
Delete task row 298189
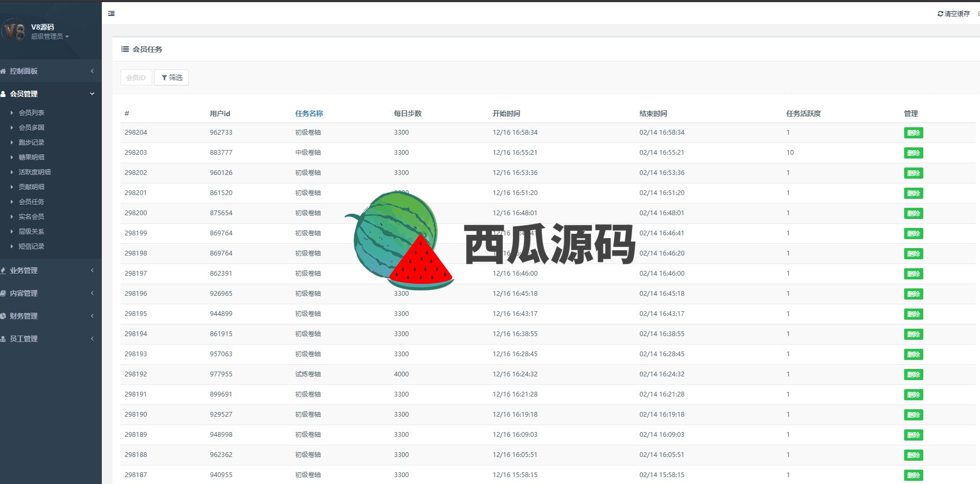pyautogui.click(x=913, y=435)
